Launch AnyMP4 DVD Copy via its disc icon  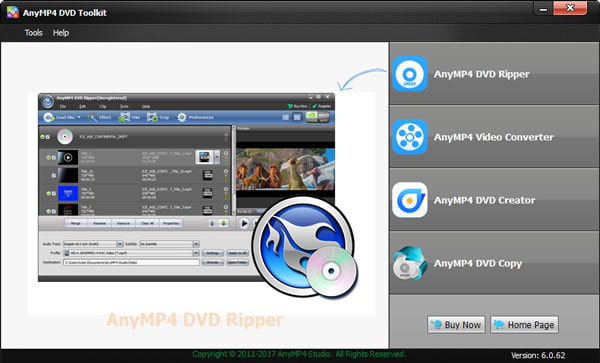point(410,263)
